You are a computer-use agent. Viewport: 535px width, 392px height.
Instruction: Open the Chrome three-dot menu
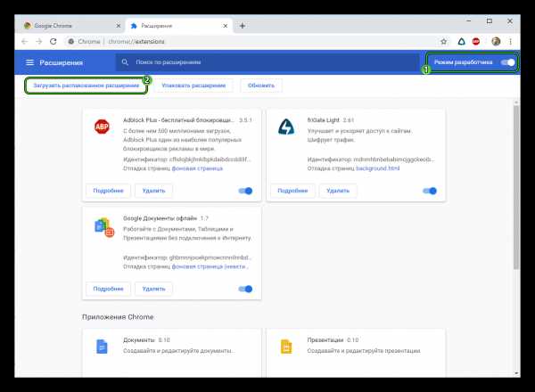click(x=510, y=42)
